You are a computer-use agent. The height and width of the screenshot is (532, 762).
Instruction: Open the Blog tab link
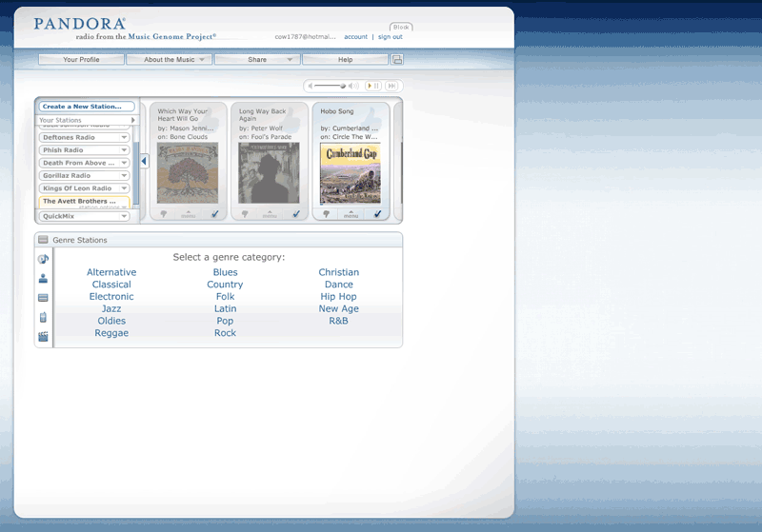pyautogui.click(x=401, y=28)
